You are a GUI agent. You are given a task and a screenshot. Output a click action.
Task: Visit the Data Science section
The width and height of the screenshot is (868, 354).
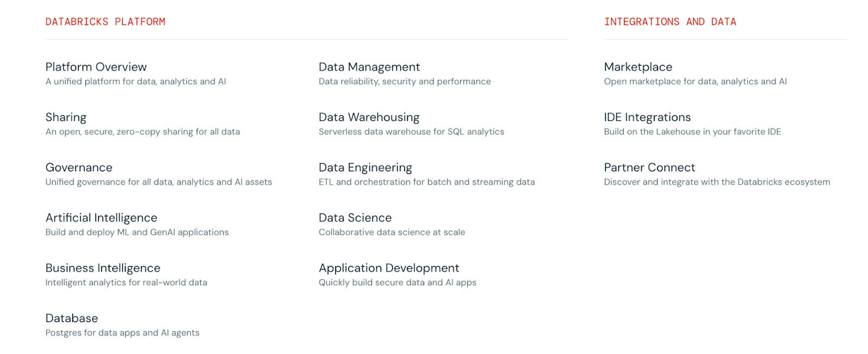tap(355, 218)
